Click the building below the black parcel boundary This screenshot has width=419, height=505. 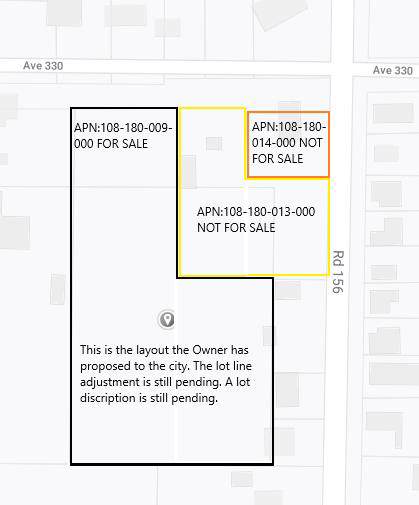[x=242, y=479]
